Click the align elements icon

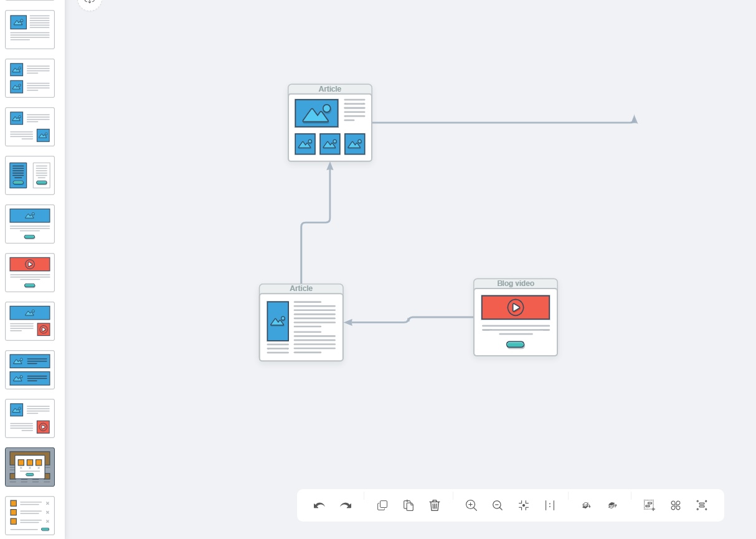(702, 505)
